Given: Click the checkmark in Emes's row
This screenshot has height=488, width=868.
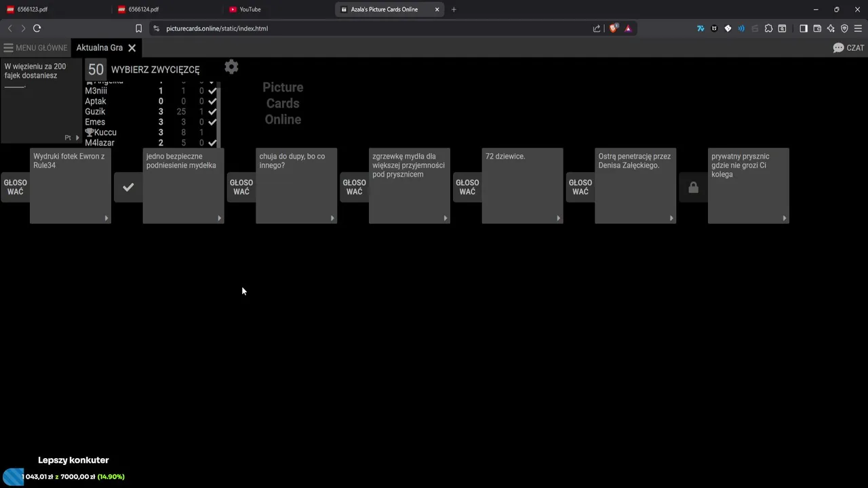Looking at the screenshot, I should point(212,122).
